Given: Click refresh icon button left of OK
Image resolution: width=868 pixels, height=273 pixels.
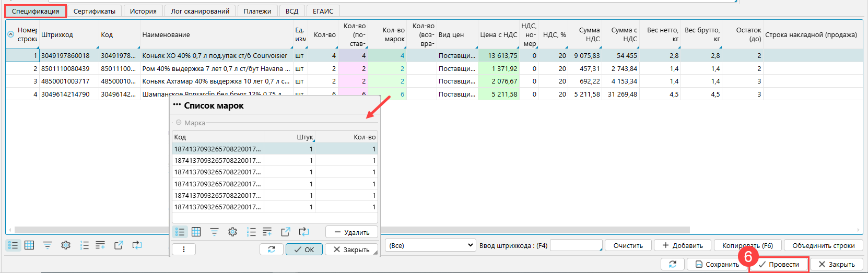Looking at the screenshot, I should point(272,250).
